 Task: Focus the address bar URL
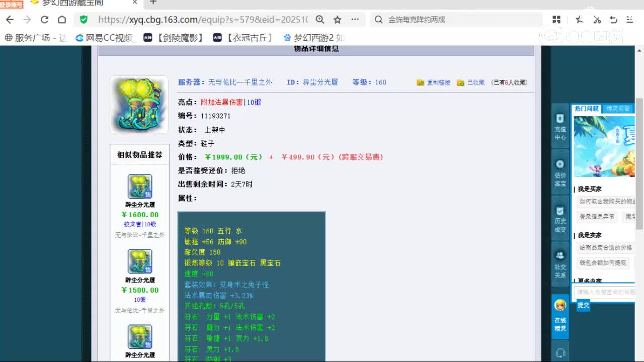[202, 20]
